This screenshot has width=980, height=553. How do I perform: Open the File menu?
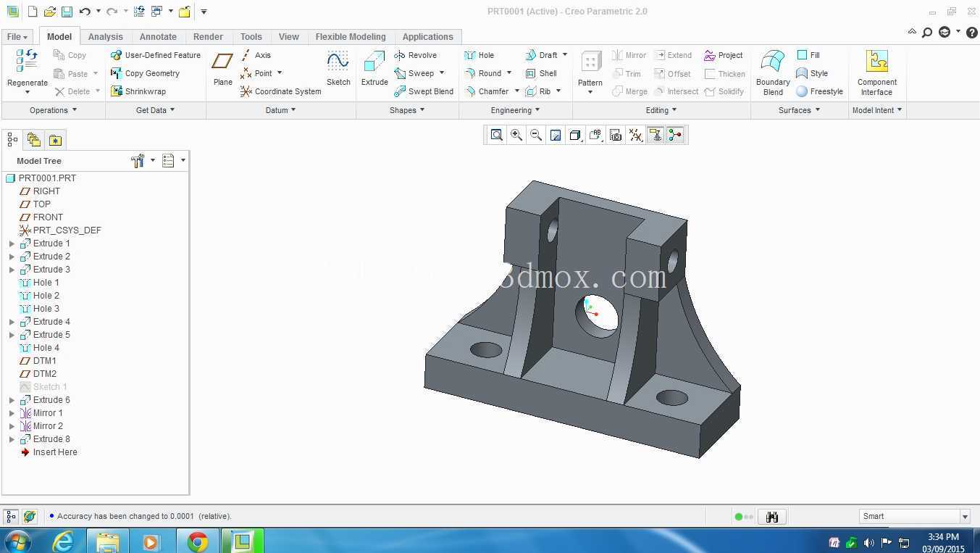[17, 37]
